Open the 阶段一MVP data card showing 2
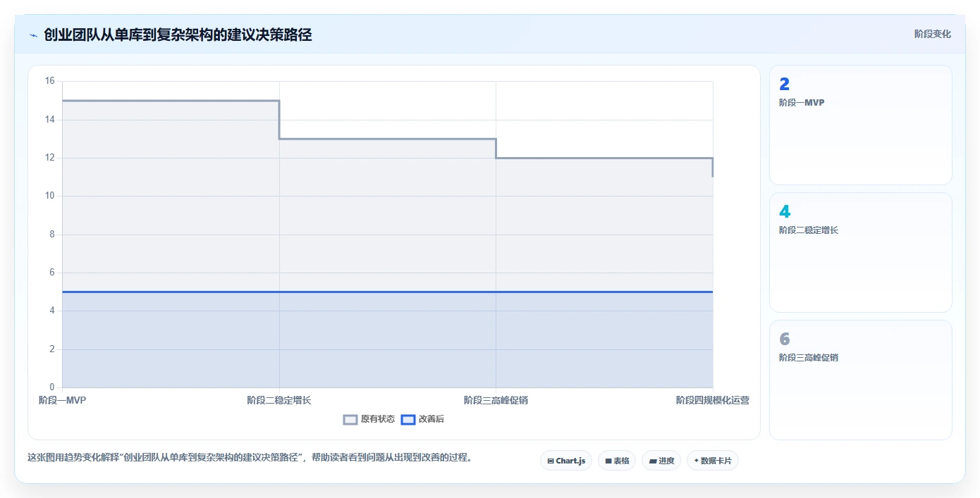This screenshot has height=498, width=980. point(861,125)
